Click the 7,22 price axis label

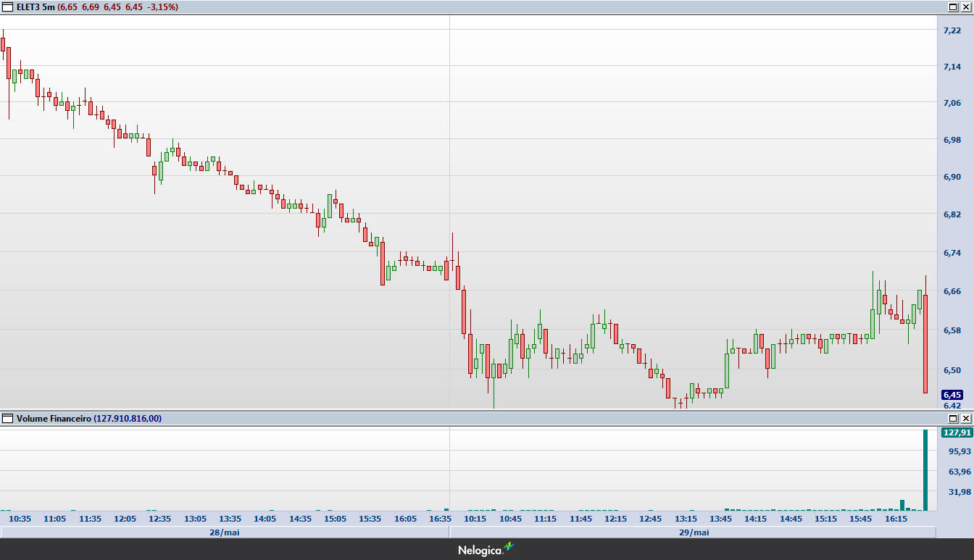[952, 30]
